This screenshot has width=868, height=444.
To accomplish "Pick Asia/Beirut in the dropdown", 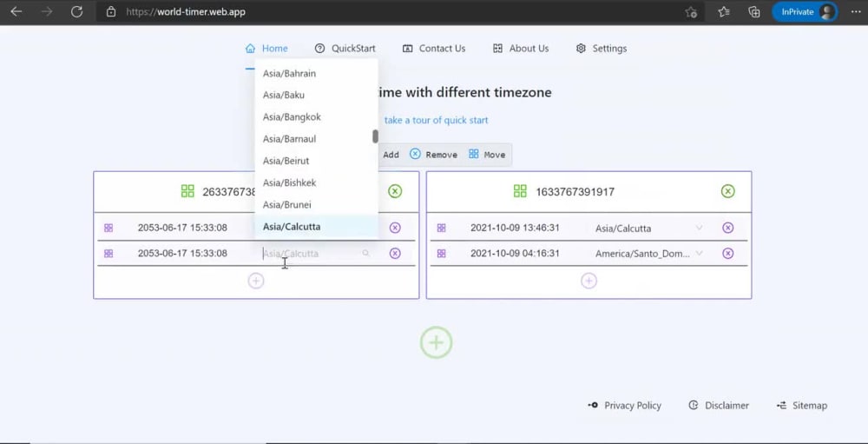I will click(316, 161).
